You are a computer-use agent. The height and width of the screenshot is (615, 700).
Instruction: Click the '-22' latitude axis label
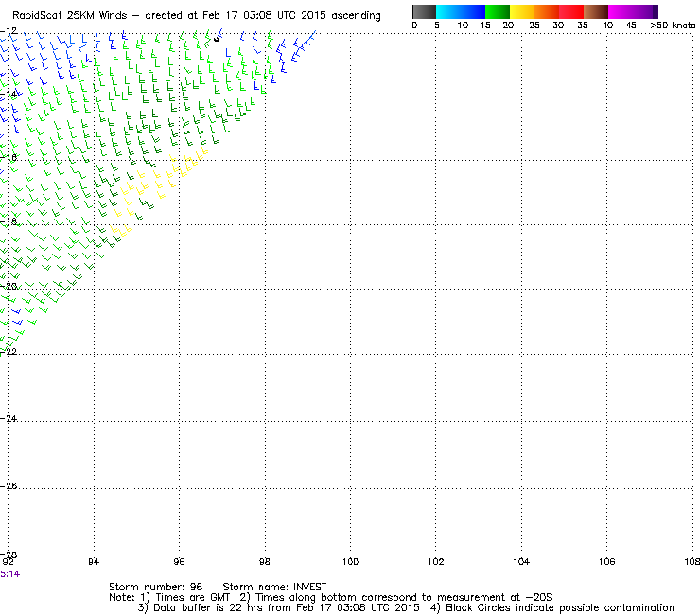(9, 352)
